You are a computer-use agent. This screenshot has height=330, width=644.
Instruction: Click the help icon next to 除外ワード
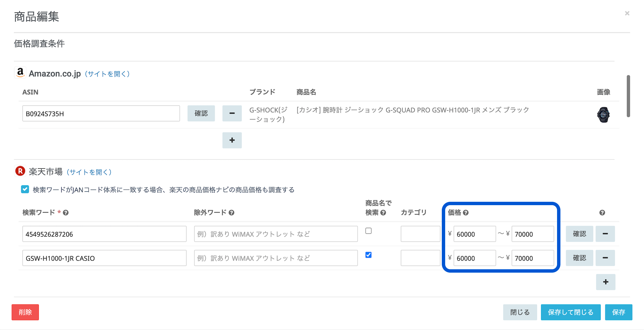232,213
